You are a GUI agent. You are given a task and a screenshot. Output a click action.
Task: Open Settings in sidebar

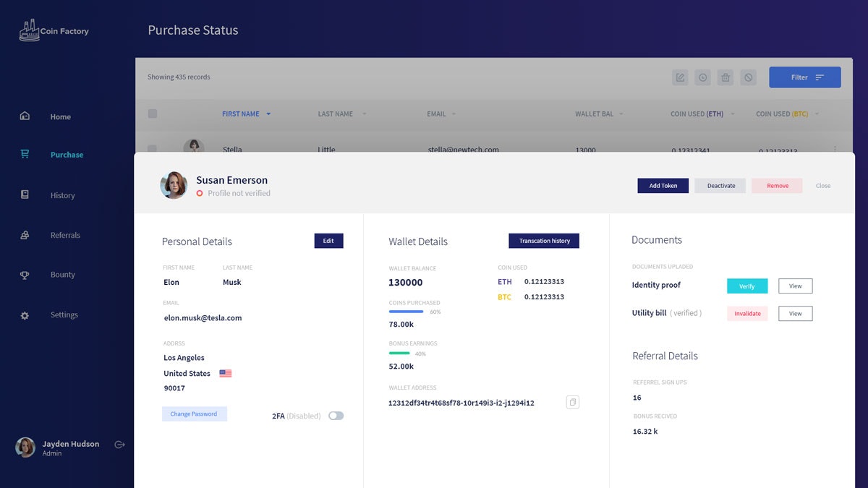pos(64,315)
